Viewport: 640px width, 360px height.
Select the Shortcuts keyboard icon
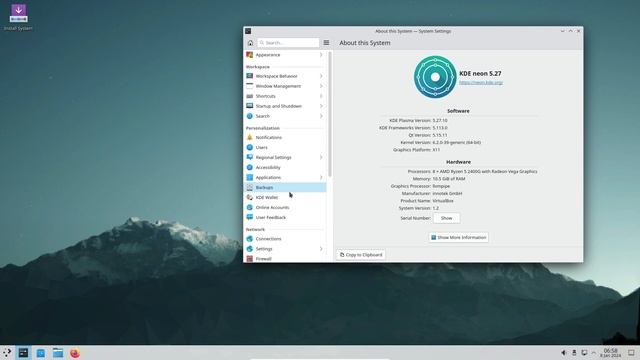[250, 96]
